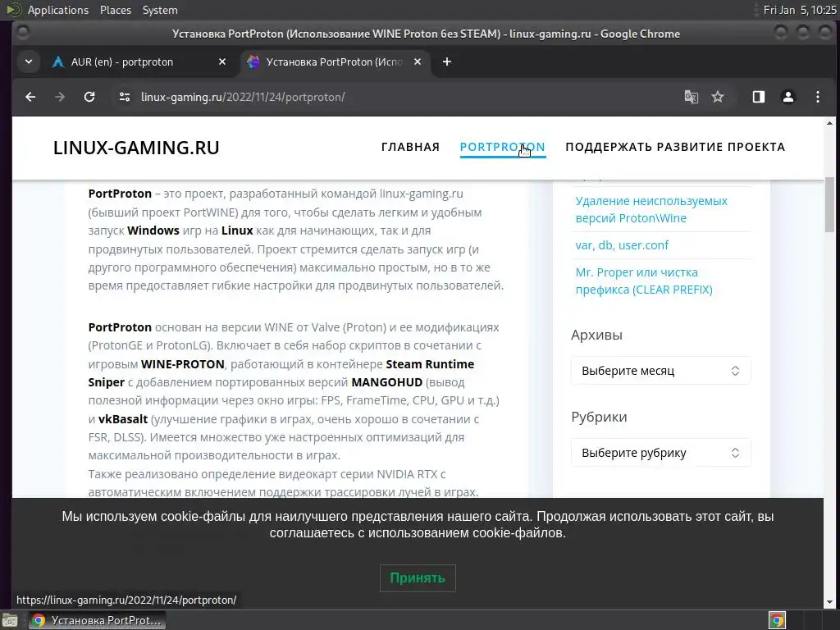840x630 pixels.
Task: Click the show desktop icon in bottom panel
Action: pos(10,621)
